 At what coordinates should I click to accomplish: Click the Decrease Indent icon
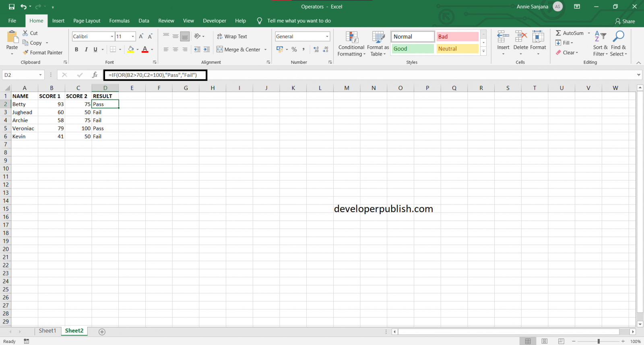[197, 50]
